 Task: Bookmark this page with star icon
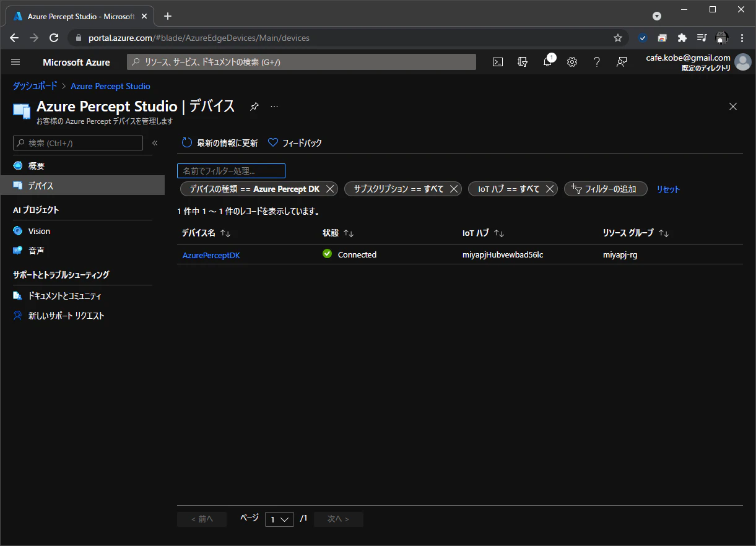click(617, 38)
